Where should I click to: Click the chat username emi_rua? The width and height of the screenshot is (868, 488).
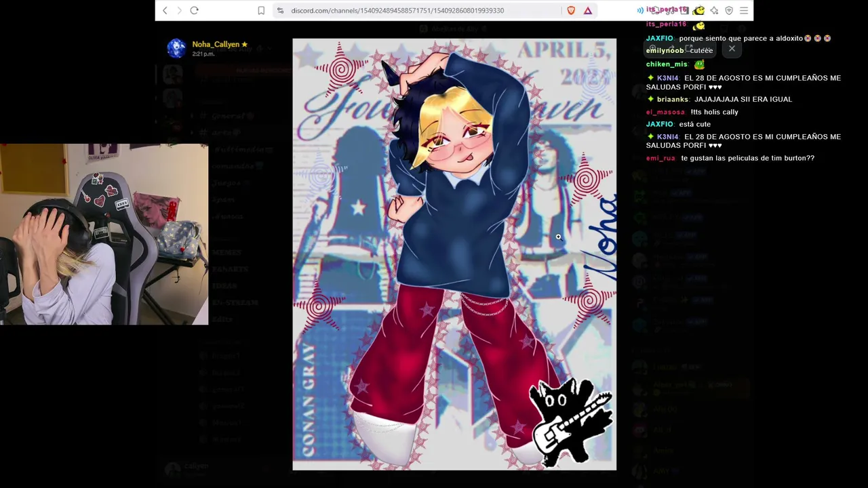pos(660,158)
